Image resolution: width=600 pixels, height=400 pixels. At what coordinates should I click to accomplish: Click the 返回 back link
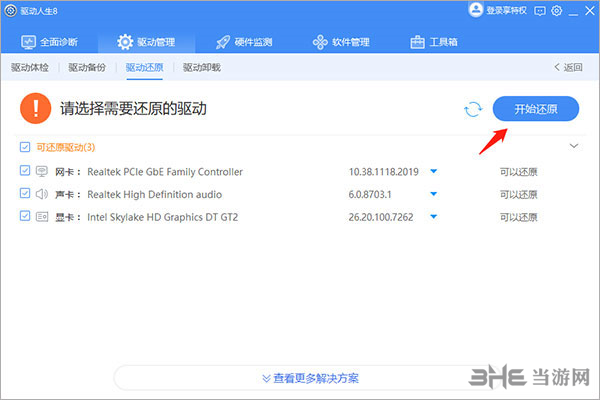pos(568,67)
